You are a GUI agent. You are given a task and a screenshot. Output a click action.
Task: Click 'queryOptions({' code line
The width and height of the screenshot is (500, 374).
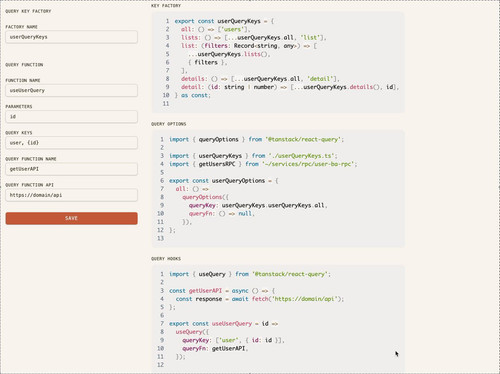(205, 197)
